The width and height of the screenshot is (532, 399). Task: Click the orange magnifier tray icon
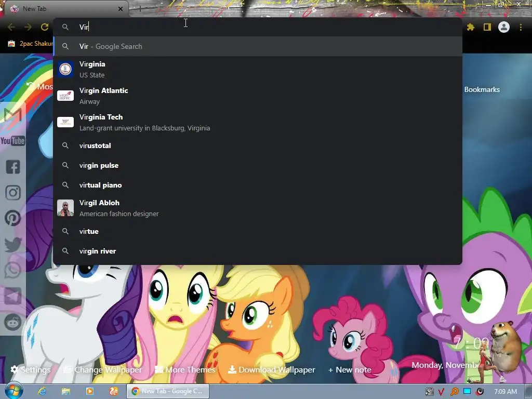tap(454, 392)
